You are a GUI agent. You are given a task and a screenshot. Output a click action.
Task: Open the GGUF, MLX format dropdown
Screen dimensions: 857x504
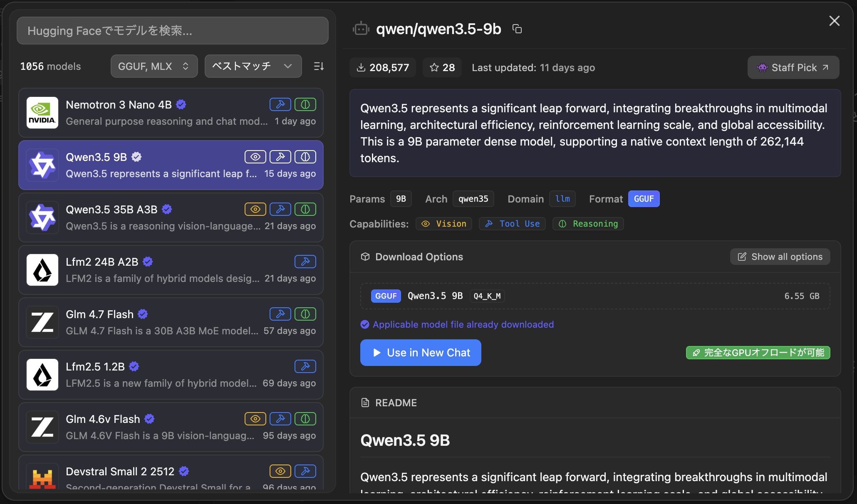[x=154, y=66]
